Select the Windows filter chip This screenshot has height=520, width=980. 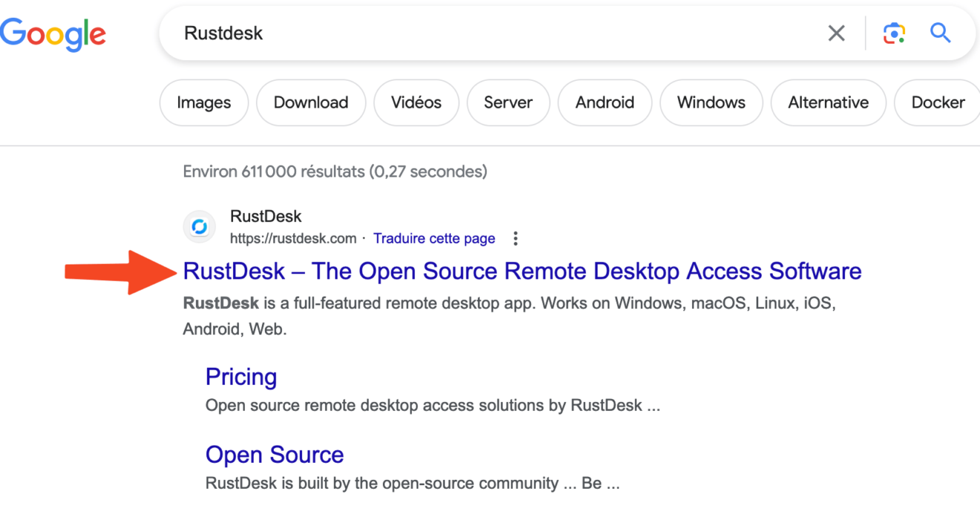tap(711, 103)
